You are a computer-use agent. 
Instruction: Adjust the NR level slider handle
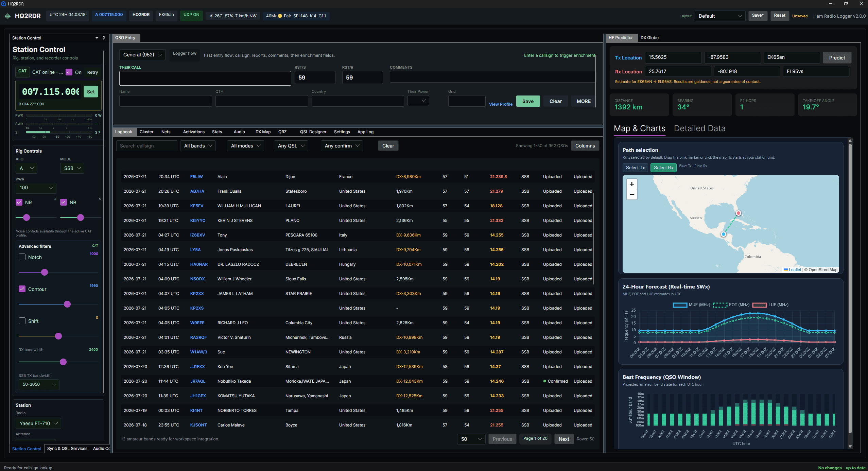click(x=27, y=217)
